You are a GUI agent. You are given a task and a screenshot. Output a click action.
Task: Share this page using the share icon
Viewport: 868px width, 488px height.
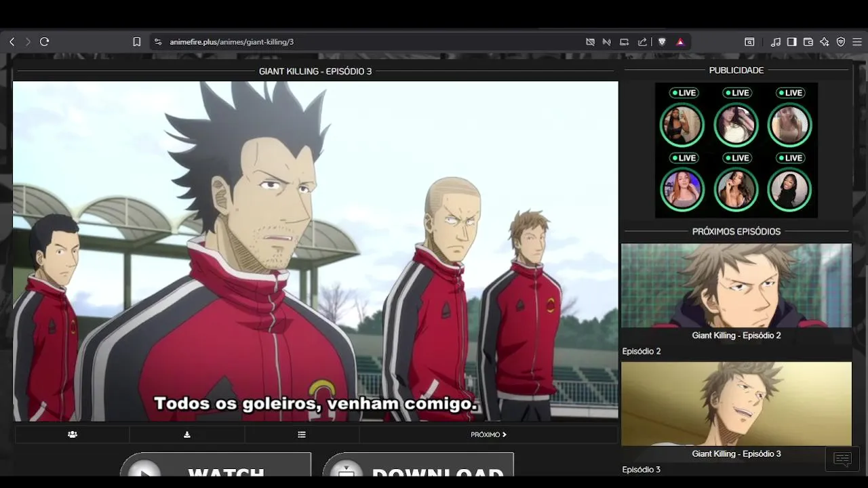[642, 42]
